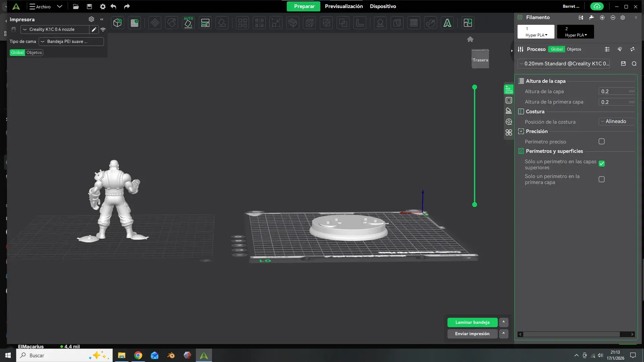Click the add plate icon
This screenshot has height=362, width=644.
(135, 23)
